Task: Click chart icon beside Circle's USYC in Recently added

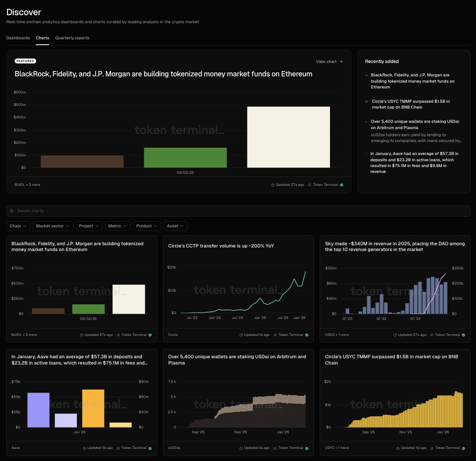Action: click(x=367, y=101)
